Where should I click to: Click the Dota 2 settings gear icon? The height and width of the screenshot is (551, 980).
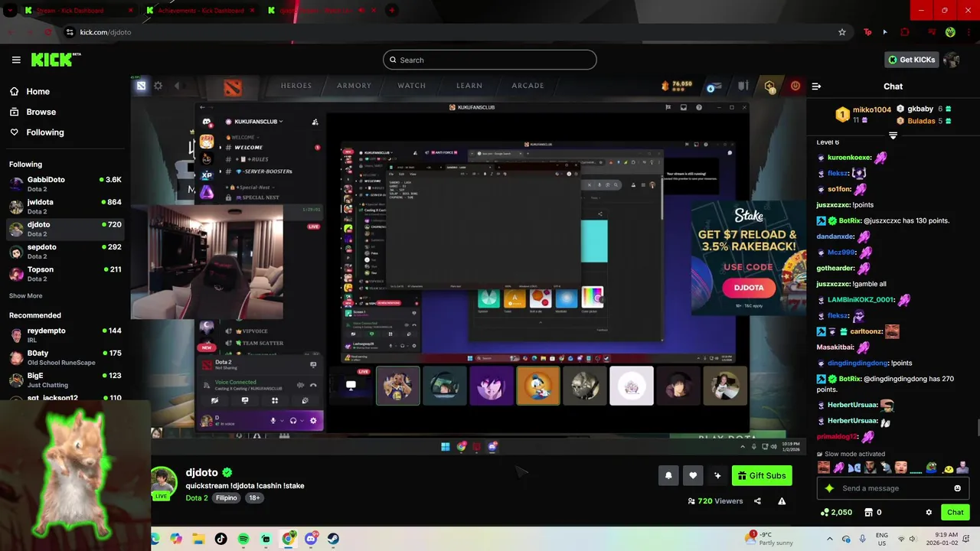[158, 86]
